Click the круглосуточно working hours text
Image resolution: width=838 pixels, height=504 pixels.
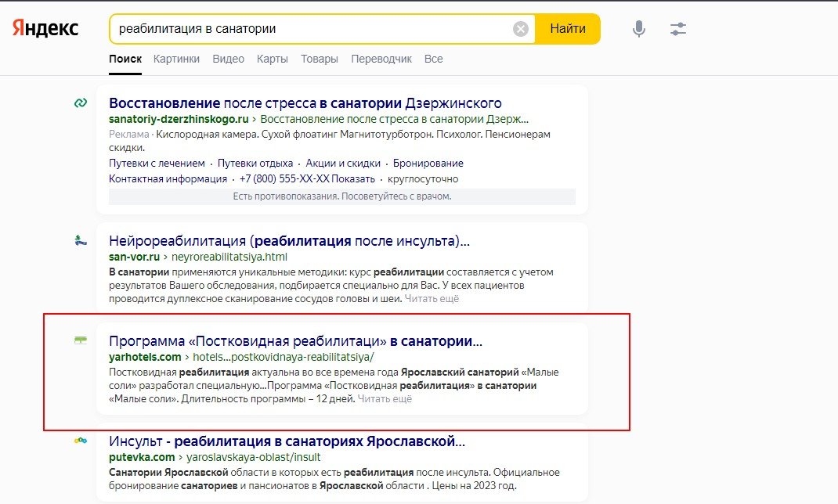pos(423,179)
